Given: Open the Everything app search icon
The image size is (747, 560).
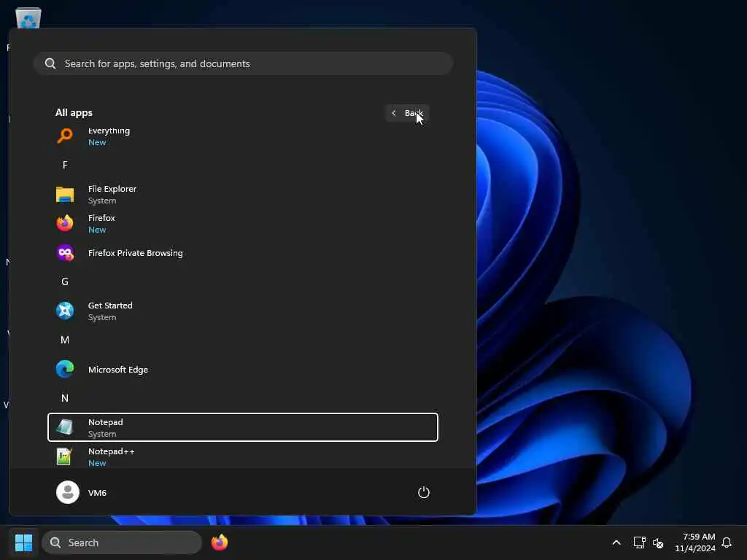Looking at the screenshot, I should pyautogui.click(x=65, y=136).
